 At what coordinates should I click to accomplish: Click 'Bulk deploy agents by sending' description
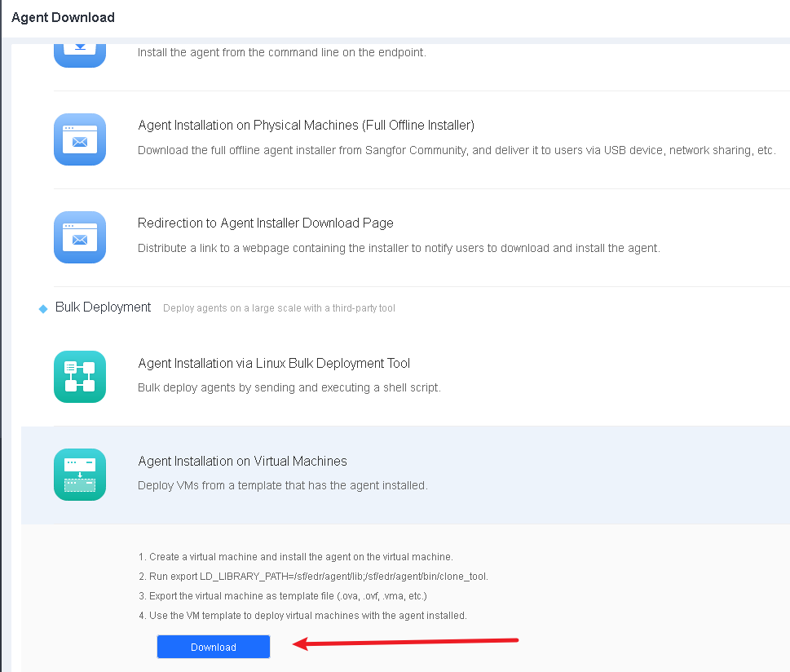[x=289, y=387]
